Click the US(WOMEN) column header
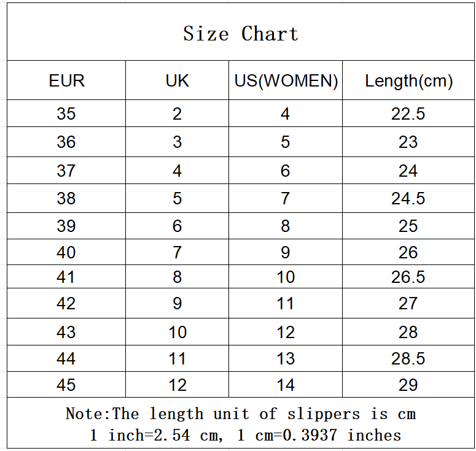This screenshot has width=476, height=451. 286,81
